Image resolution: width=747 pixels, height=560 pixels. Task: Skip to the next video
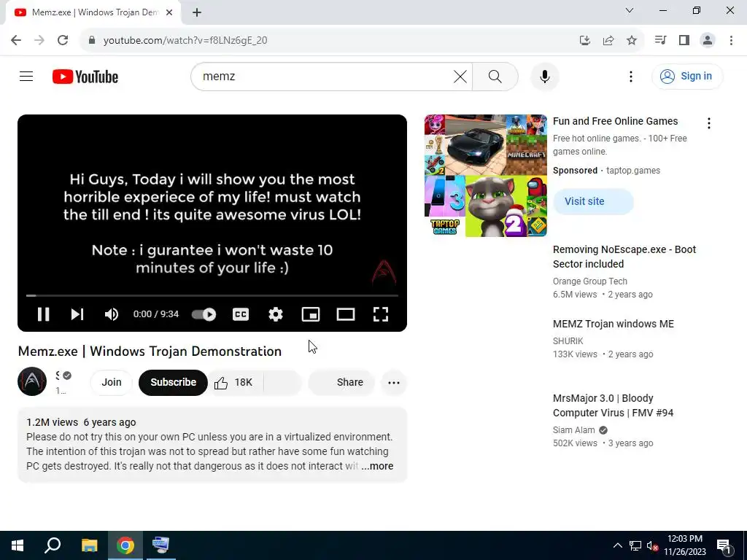77,314
